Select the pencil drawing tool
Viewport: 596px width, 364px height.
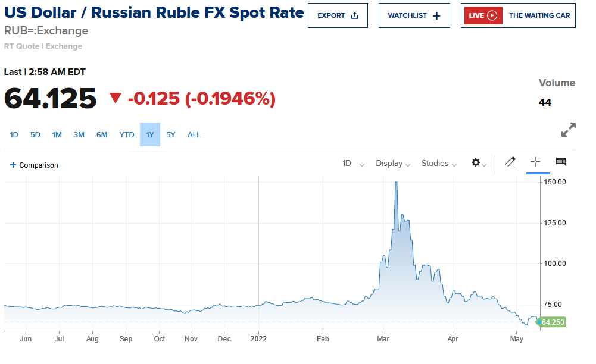click(x=510, y=162)
